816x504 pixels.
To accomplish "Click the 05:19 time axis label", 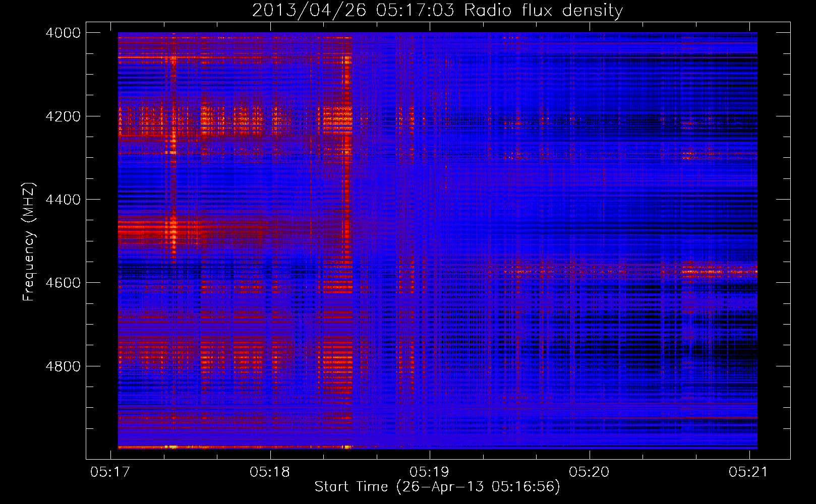I will pyautogui.click(x=430, y=472).
